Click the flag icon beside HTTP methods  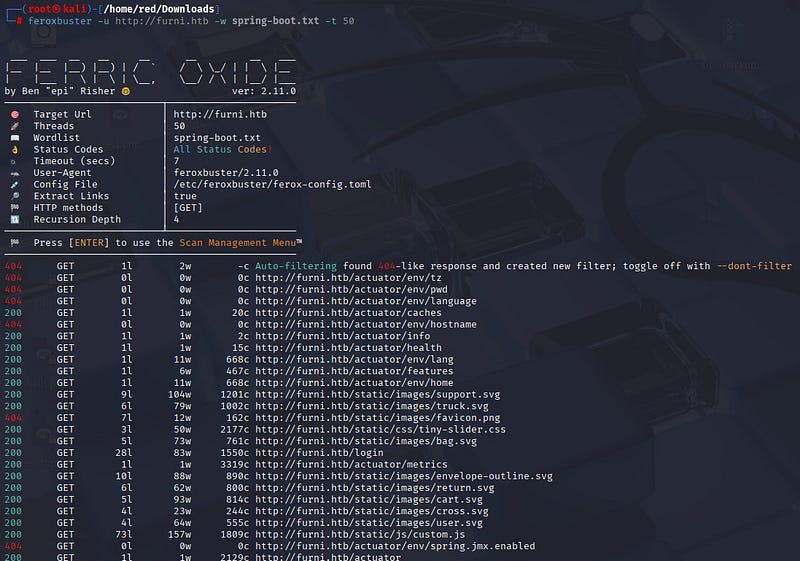click(x=14, y=208)
